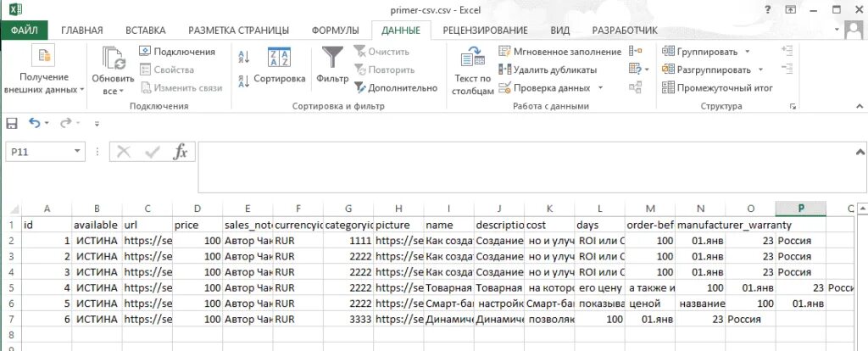Click the sort Z to A icon
Viewport: 868px width, 351px height.
[x=243, y=81]
